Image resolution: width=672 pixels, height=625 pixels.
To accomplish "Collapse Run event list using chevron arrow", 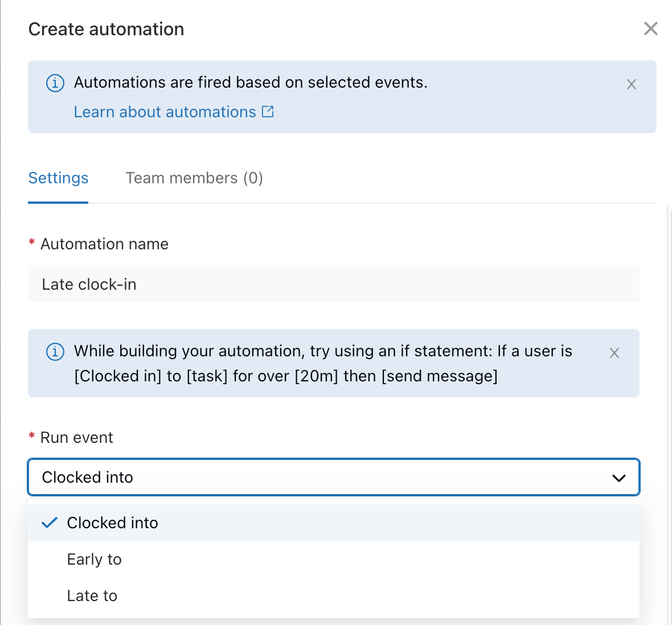I will coord(618,478).
